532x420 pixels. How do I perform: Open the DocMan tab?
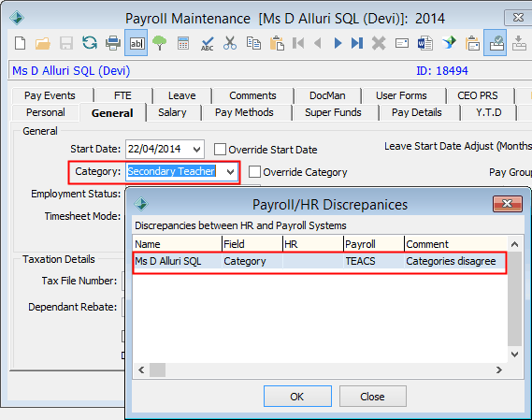click(x=327, y=95)
